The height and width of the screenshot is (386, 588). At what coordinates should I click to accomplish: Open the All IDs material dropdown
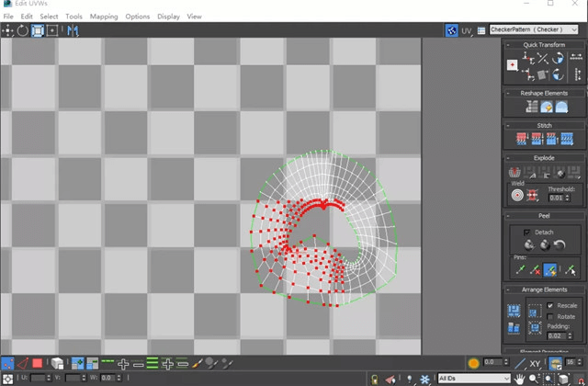[x=474, y=379]
